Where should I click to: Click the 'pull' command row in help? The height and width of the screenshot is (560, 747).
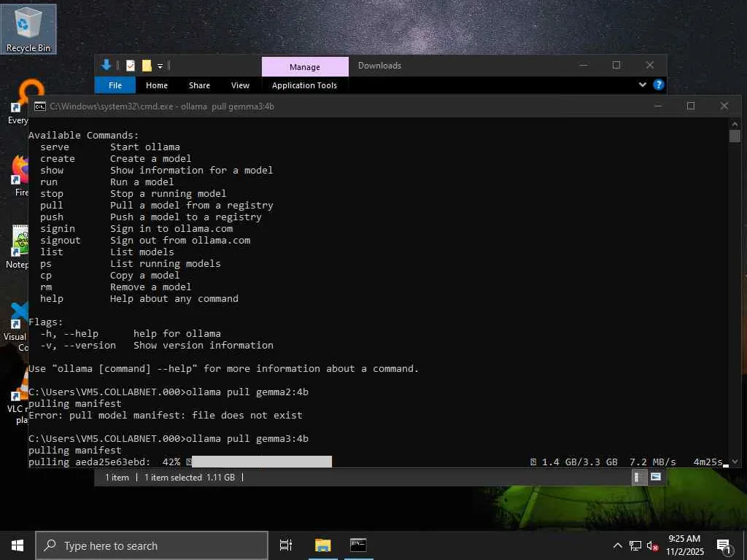(x=157, y=205)
